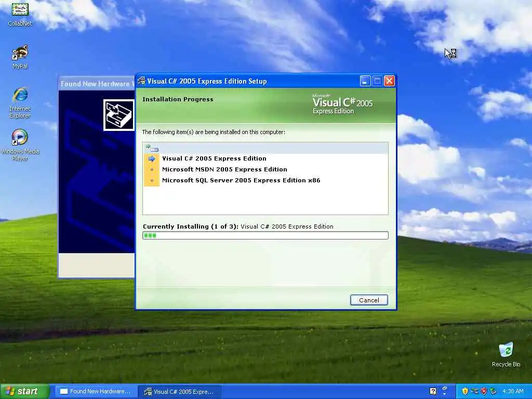This screenshot has height=399, width=532.
Task: Click the language bar help icon
Action: coord(433,391)
